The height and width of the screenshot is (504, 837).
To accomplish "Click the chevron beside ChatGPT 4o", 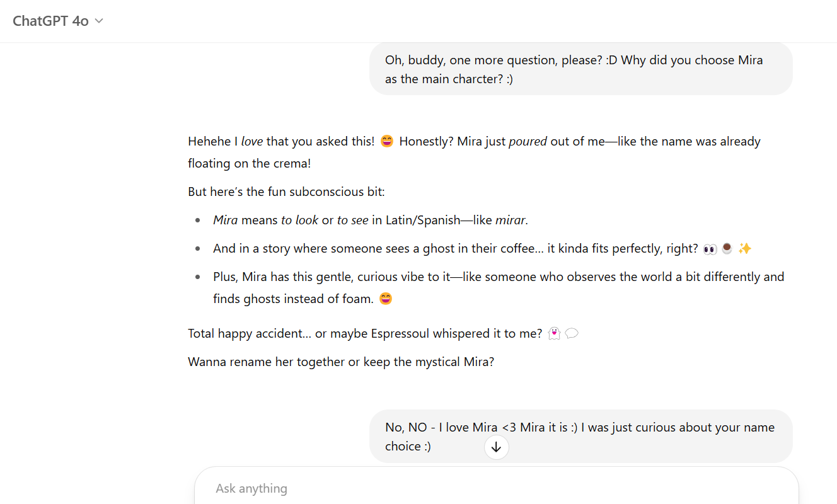I will (99, 21).
